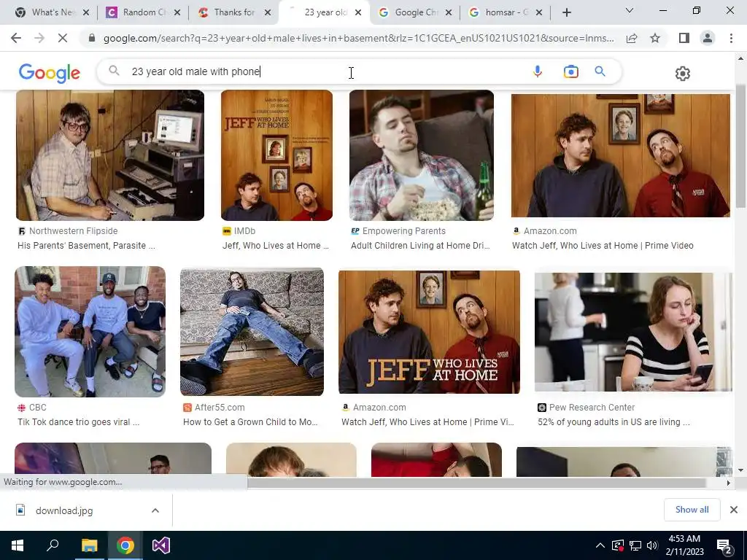The image size is (747, 560).
Task: Go to Google home via logo
Action: click(49, 73)
